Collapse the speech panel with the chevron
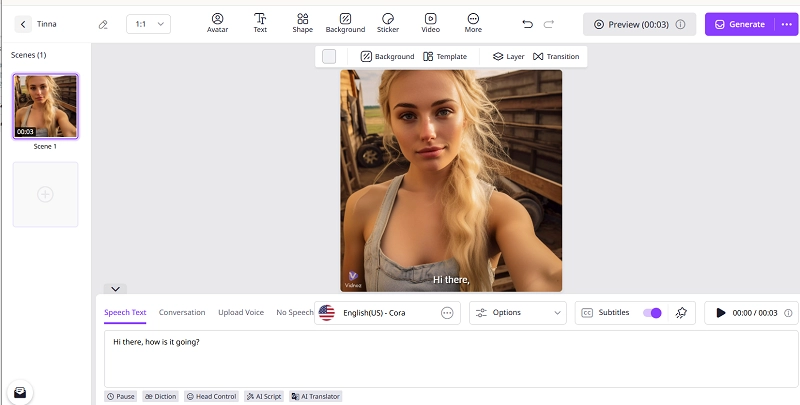The image size is (800, 405). 115,289
